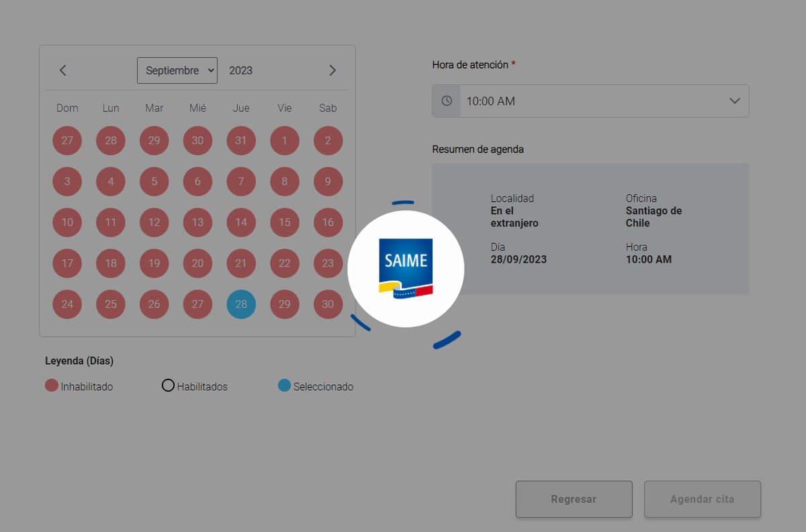Select day 30 in the last row
Viewport: 806px width, 532px height.
click(x=328, y=304)
